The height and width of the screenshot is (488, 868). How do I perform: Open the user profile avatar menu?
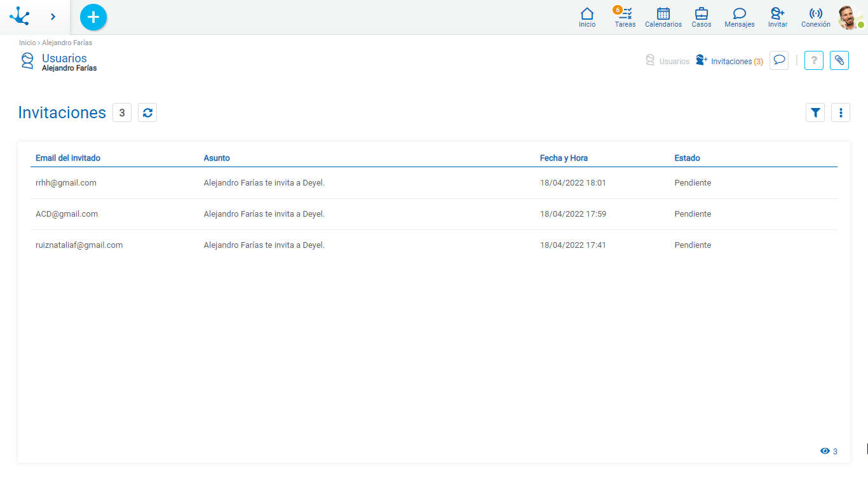(850, 17)
